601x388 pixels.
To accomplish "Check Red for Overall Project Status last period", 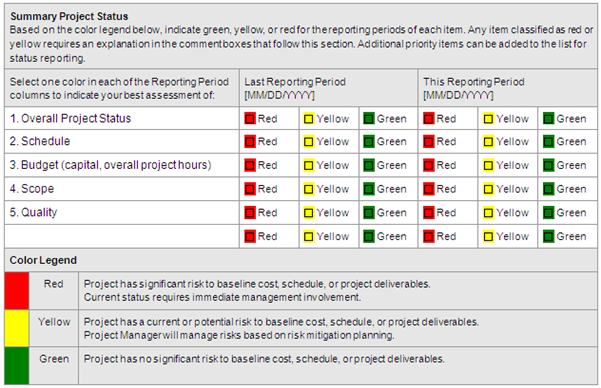I will [x=250, y=118].
